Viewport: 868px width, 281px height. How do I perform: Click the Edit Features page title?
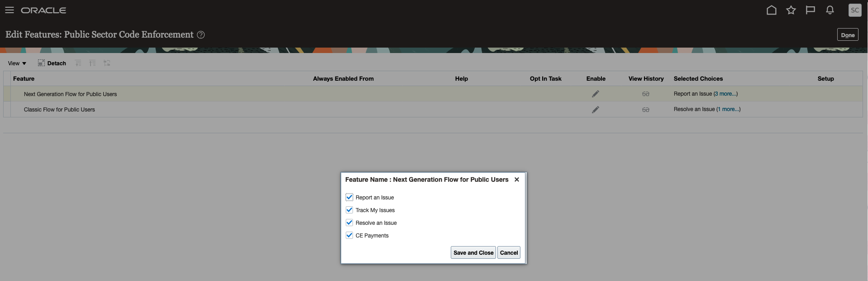100,35
